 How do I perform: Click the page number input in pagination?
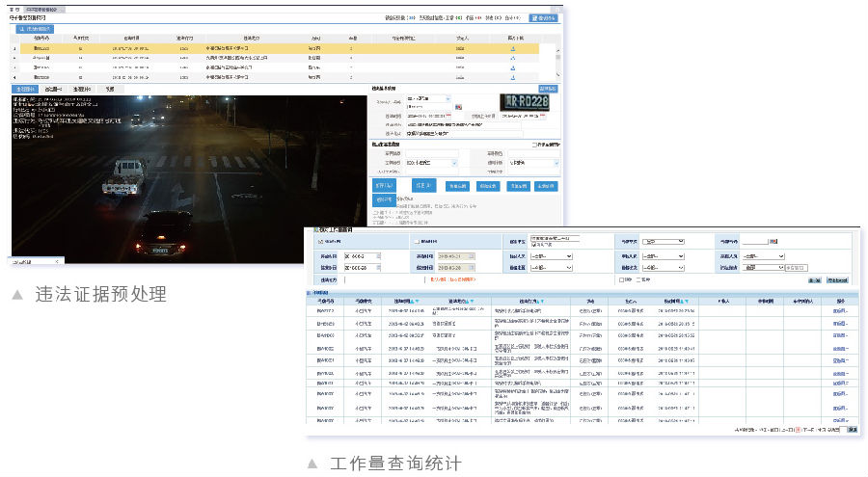click(x=843, y=430)
